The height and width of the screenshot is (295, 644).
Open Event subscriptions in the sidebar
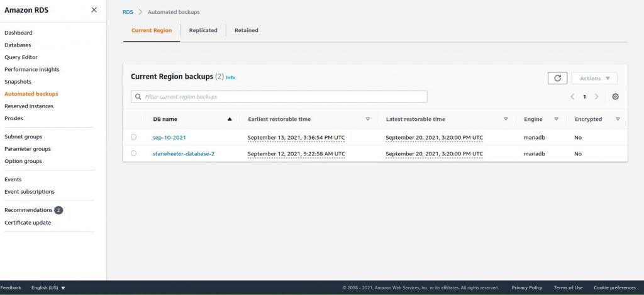[x=30, y=191]
